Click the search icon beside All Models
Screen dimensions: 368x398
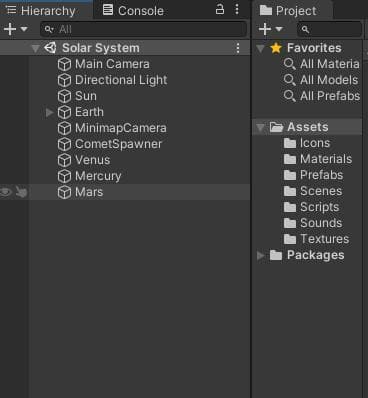click(289, 80)
